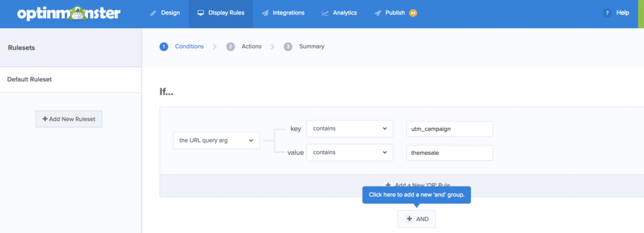Open the 'the URL query arg' dropdown
This screenshot has height=233, width=644.
point(216,140)
